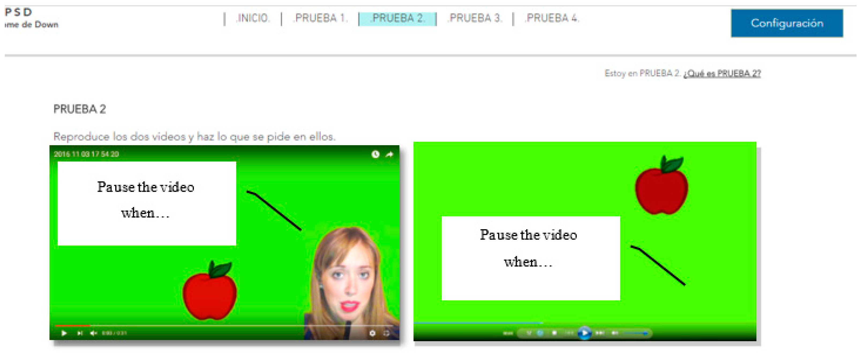Stop the right video playback
Screen dimensions: 868x353
[554, 333]
